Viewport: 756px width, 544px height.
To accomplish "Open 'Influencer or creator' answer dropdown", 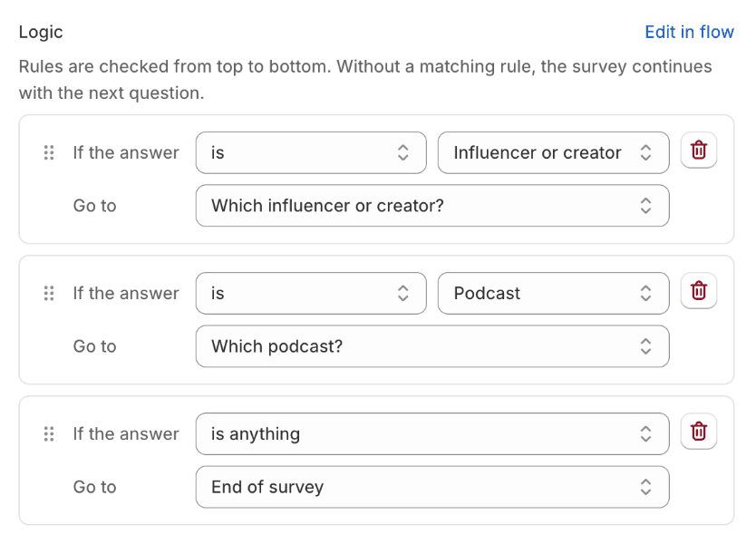I will (x=554, y=152).
